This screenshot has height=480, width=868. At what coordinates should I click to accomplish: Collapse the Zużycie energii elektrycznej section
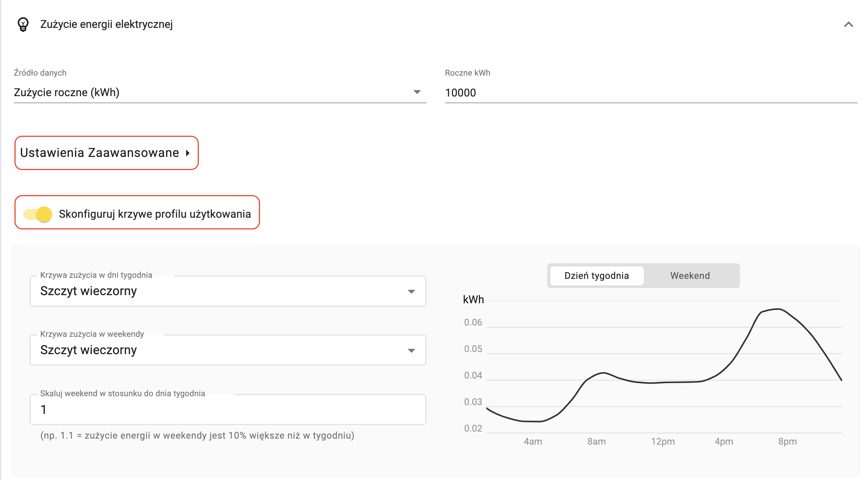(x=848, y=24)
